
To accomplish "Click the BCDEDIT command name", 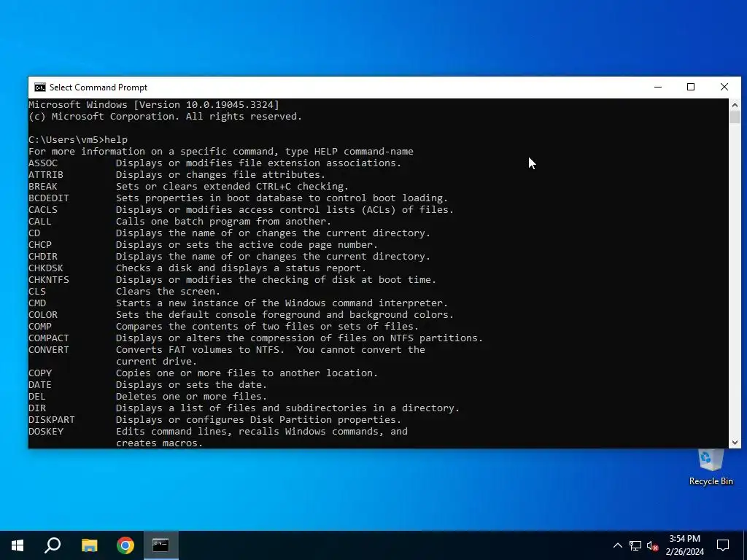I will (49, 198).
